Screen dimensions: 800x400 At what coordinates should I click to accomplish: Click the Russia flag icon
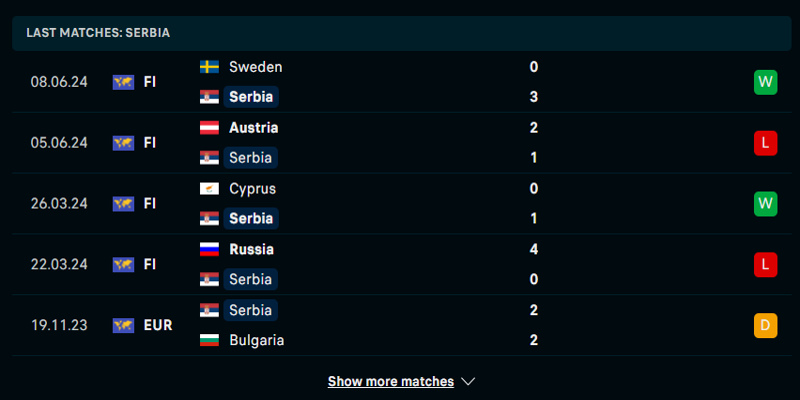210,250
